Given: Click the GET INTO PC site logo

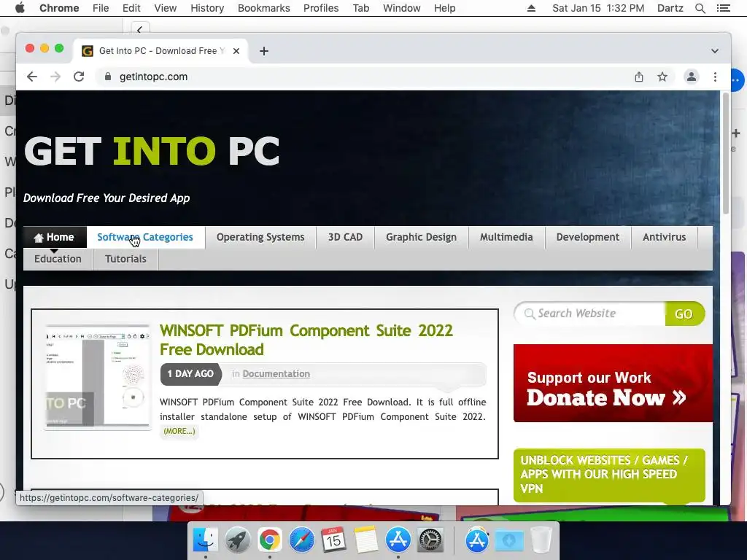Looking at the screenshot, I should [x=152, y=151].
